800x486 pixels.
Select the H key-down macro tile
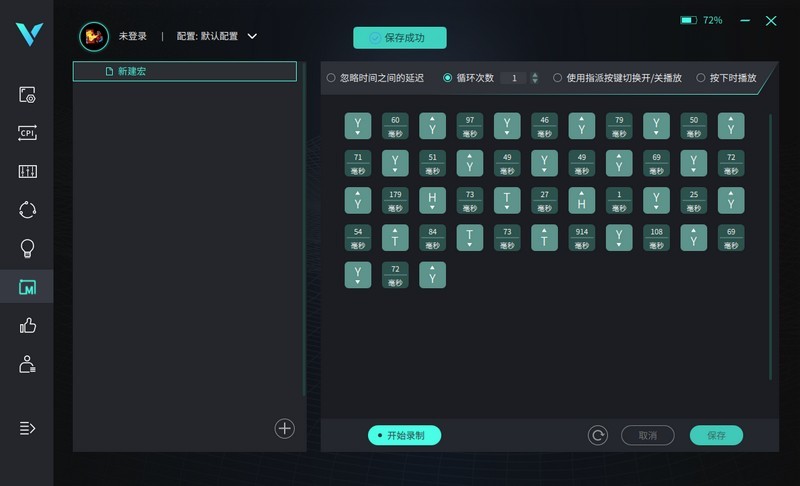point(432,200)
